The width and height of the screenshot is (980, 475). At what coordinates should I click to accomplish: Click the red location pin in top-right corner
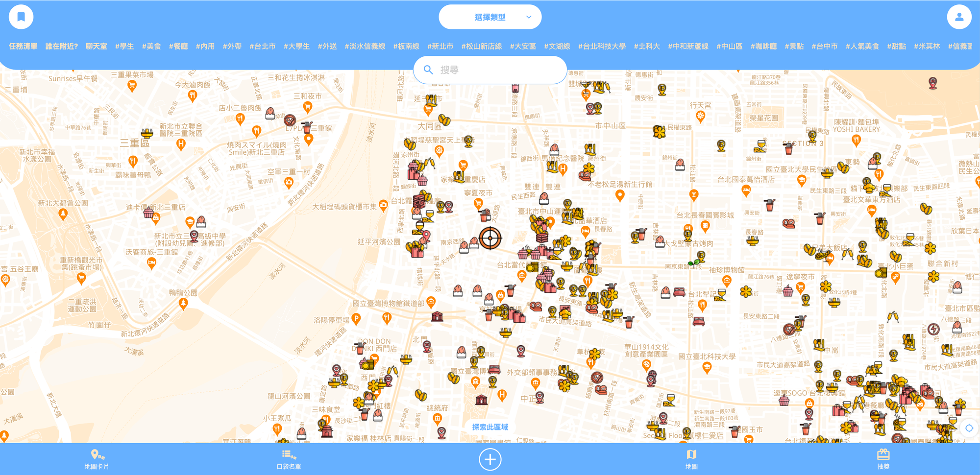(933, 83)
